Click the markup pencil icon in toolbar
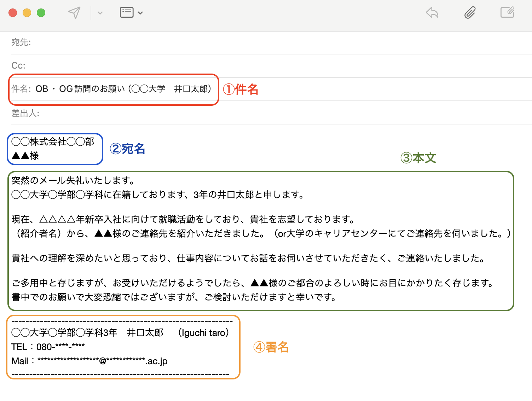Viewport: 532px width, 401px height. [x=507, y=12]
